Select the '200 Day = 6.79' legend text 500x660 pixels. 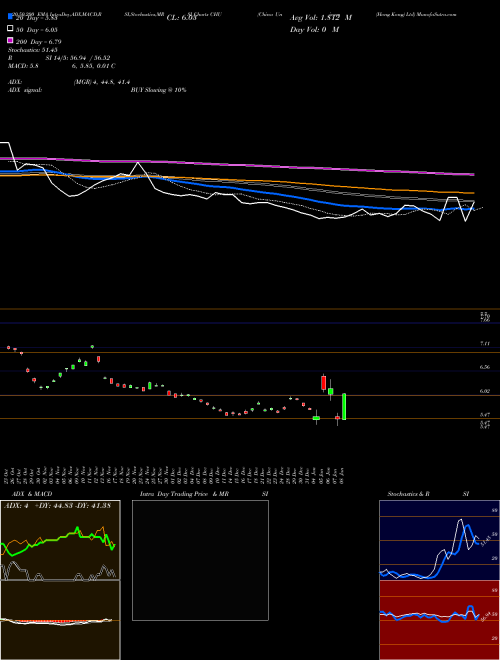click(39, 42)
